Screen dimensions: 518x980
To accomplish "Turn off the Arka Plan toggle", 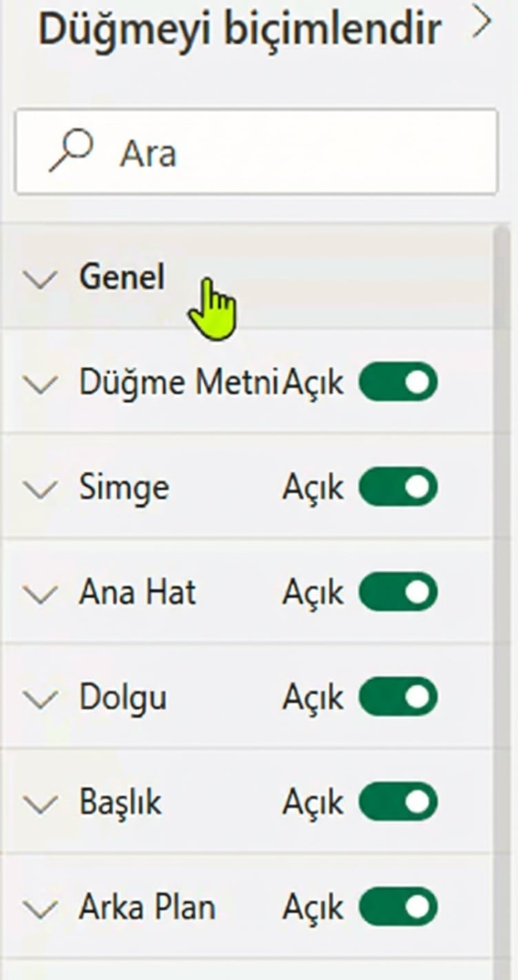I will (x=397, y=907).
